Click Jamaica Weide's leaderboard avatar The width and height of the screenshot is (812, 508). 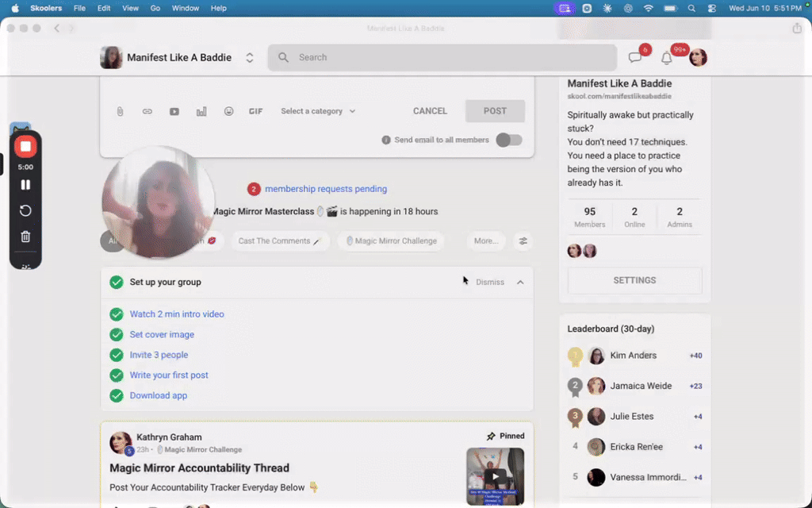(596, 387)
